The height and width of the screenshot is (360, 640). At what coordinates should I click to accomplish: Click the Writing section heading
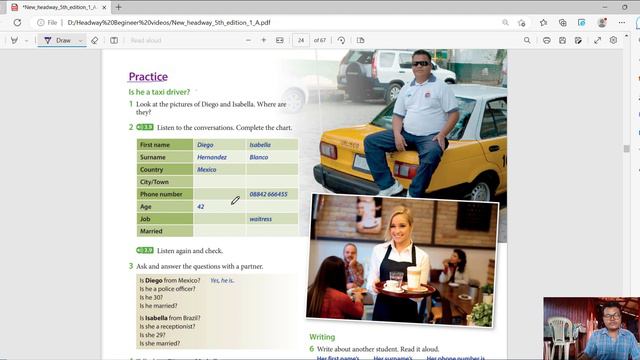pos(322,337)
